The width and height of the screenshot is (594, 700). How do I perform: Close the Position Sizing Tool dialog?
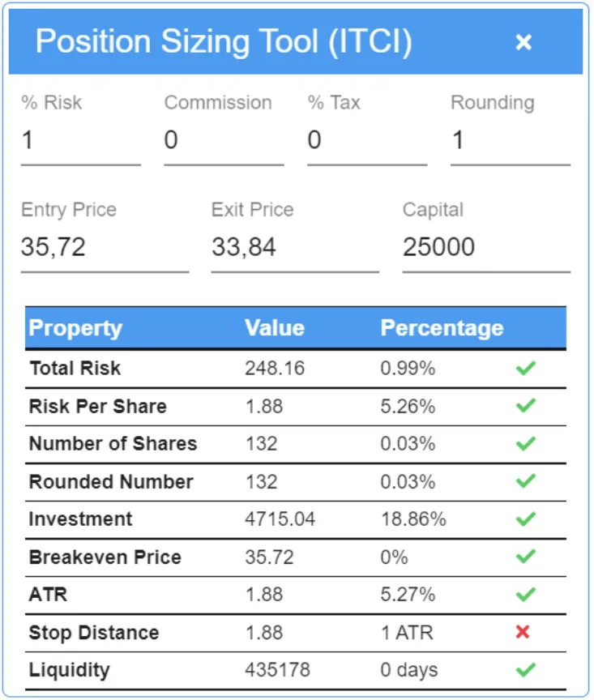(x=523, y=42)
